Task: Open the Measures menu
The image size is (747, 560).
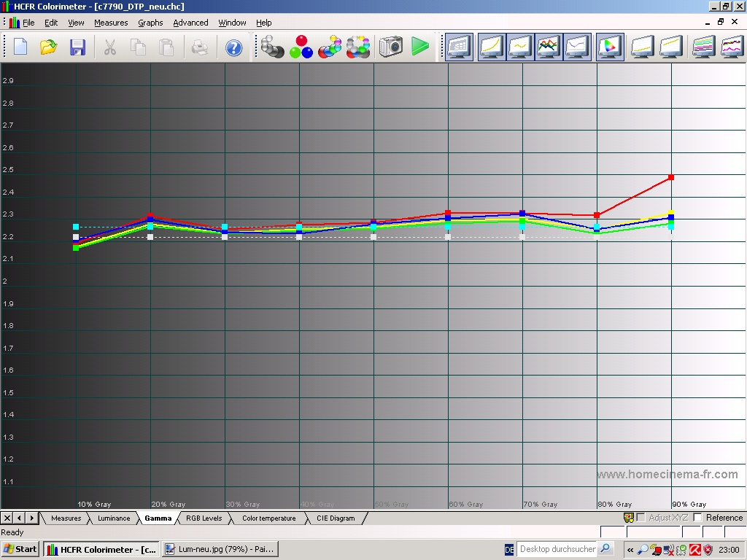Action: click(x=111, y=23)
